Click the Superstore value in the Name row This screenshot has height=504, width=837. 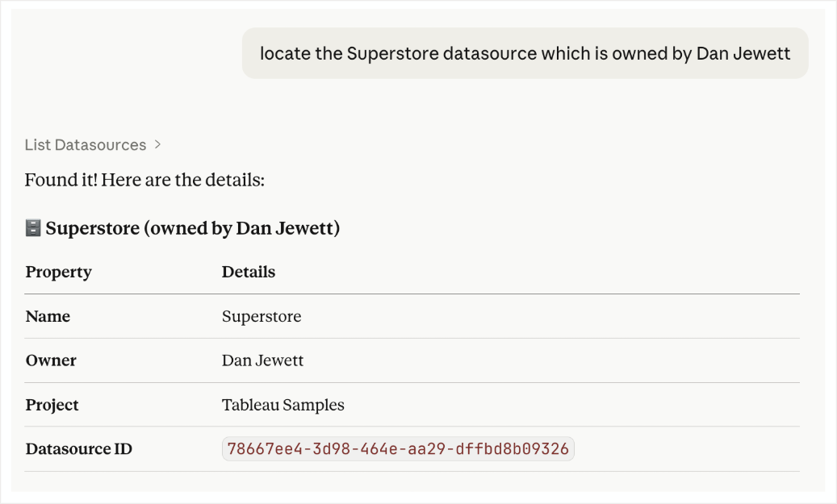pos(262,316)
